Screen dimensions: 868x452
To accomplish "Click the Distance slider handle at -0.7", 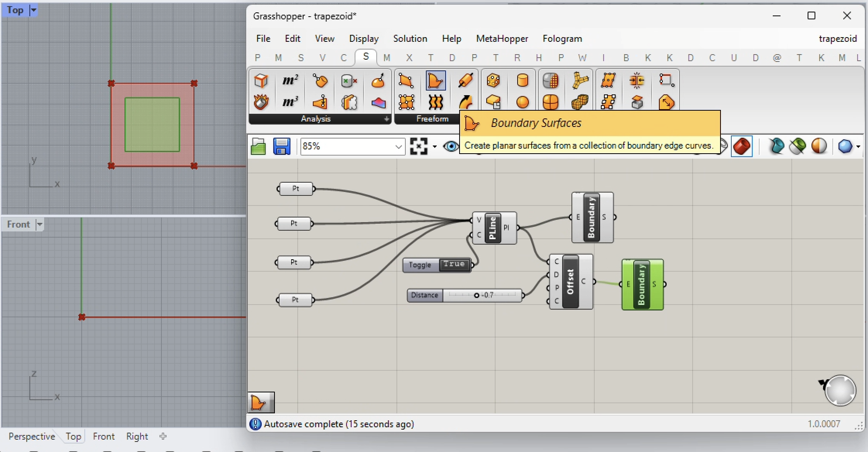I will click(477, 295).
